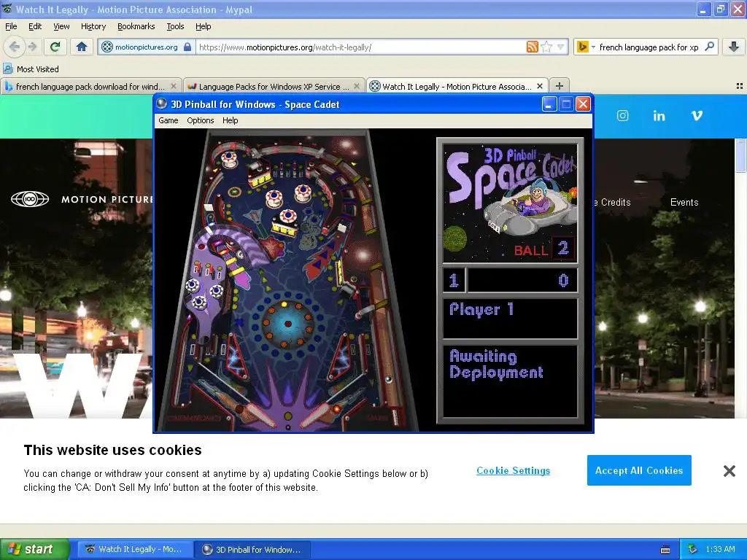Viewport: 747px width, 560px height.
Task: Open the browser History menu
Action: (93, 26)
